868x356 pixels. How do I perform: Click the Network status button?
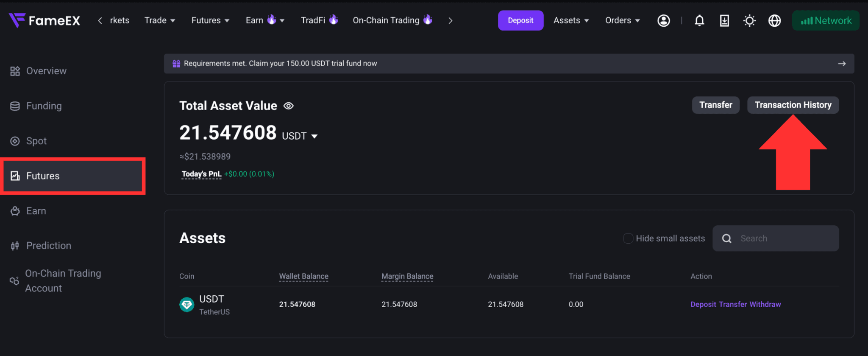coord(826,20)
